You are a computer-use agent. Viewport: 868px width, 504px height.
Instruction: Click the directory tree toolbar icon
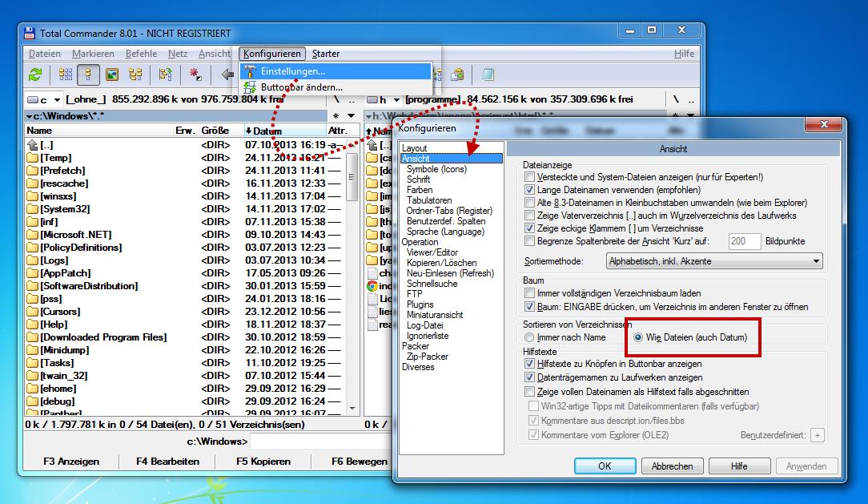pyautogui.click(x=135, y=75)
